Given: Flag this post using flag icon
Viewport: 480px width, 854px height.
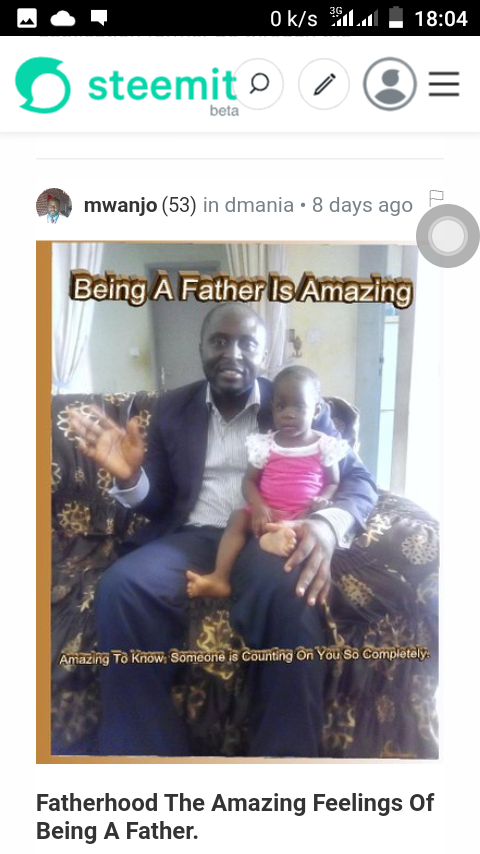Looking at the screenshot, I should pos(436,198).
